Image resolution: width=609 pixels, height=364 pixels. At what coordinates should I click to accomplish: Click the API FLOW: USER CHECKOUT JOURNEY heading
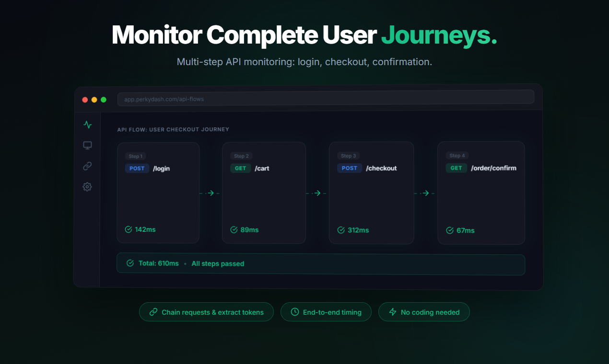(x=174, y=129)
